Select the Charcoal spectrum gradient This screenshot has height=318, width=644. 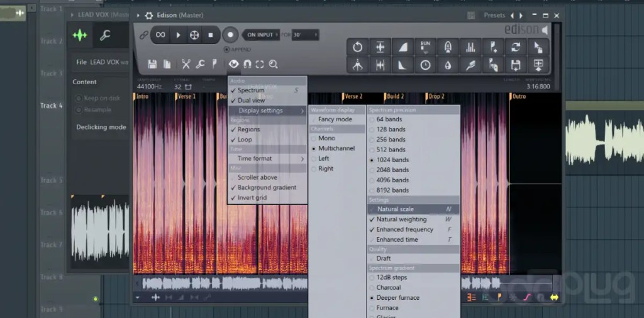[x=413, y=288]
